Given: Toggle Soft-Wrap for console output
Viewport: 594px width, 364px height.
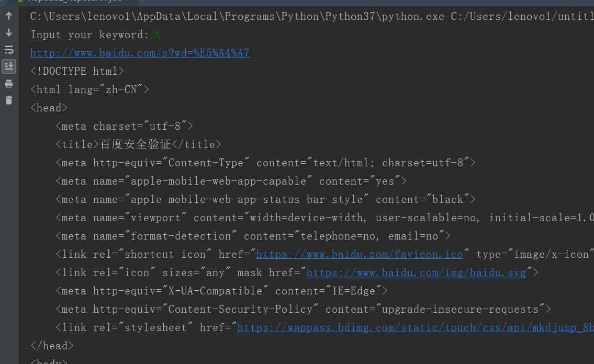Looking at the screenshot, I should [x=9, y=50].
